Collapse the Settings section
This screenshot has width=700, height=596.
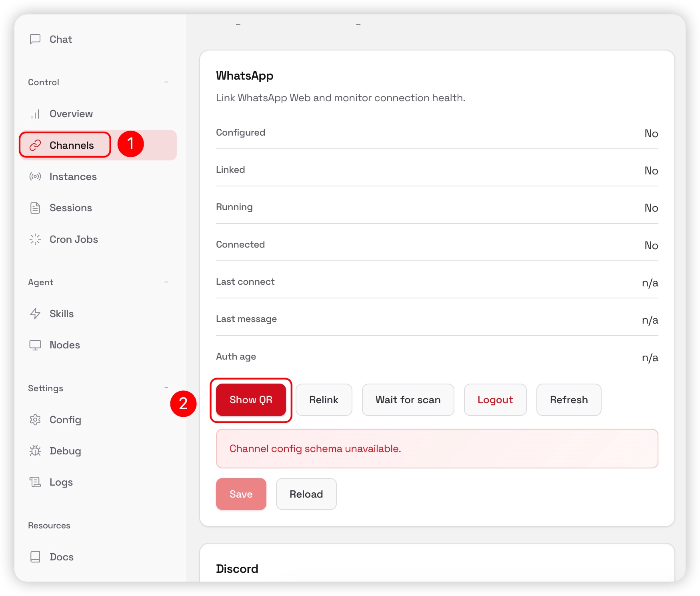166,388
